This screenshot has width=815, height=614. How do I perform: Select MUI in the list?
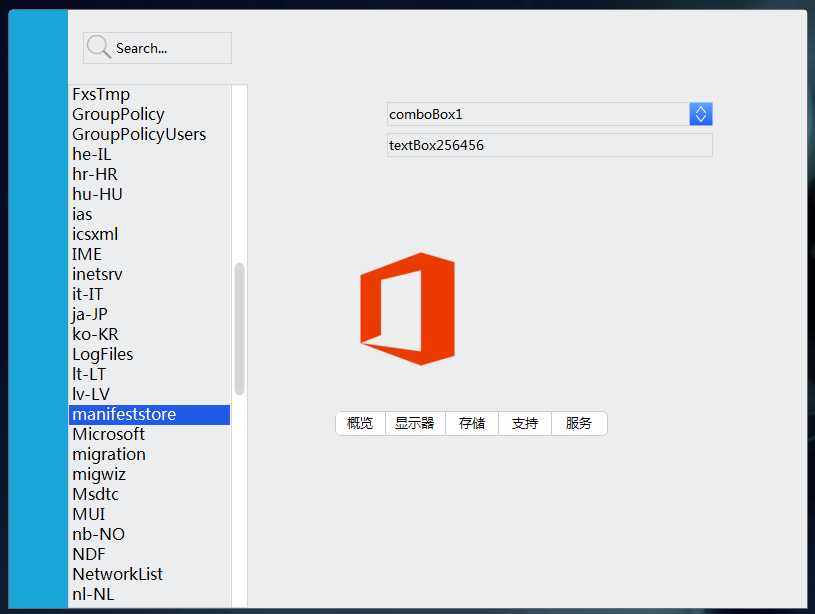click(149, 515)
